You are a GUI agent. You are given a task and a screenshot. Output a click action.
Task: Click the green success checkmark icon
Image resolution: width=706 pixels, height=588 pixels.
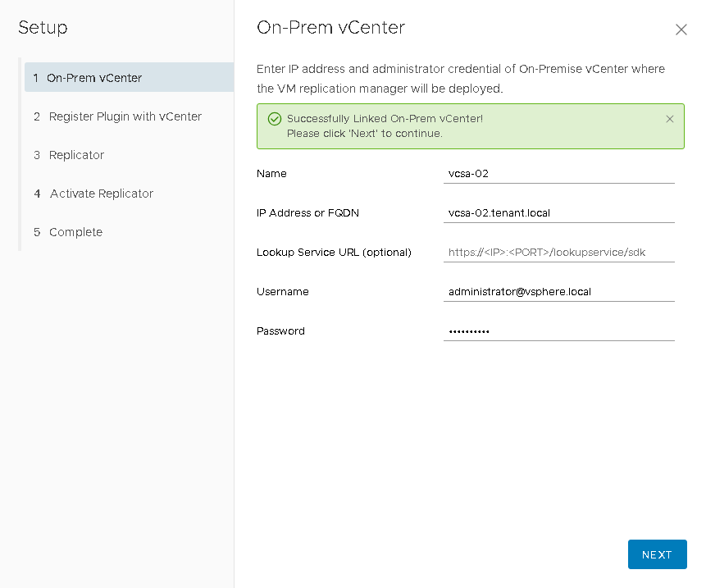[275, 119]
